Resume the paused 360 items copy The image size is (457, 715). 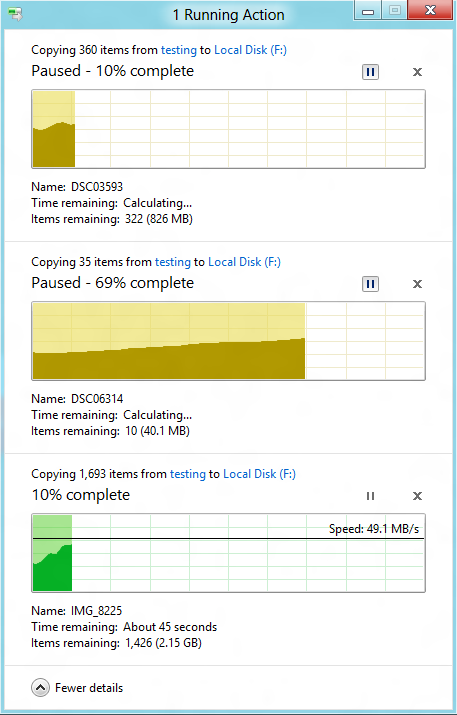tap(370, 72)
